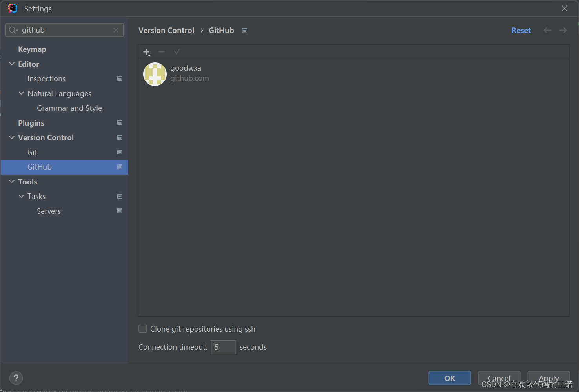Image resolution: width=579 pixels, height=392 pixels.
Task: Click project icon next to Tasks
Action: [120, 196]
